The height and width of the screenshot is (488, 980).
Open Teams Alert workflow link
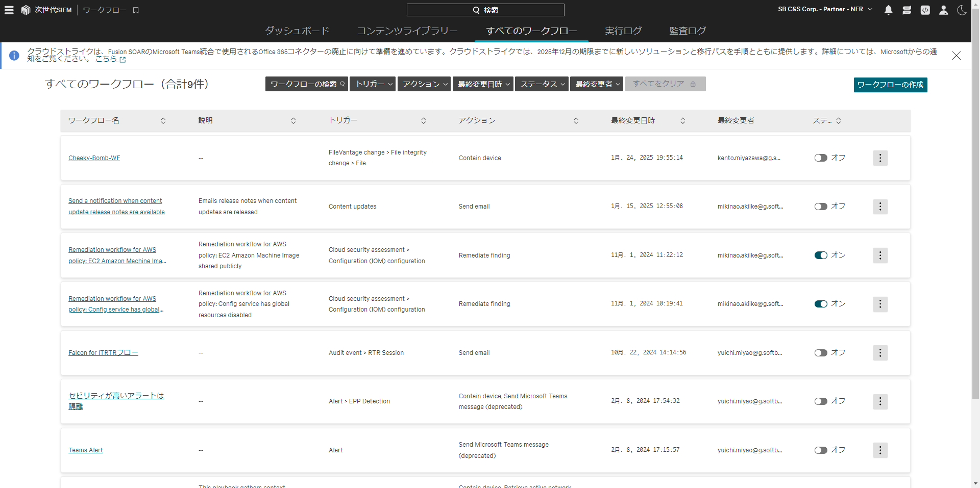pos(86,450)
